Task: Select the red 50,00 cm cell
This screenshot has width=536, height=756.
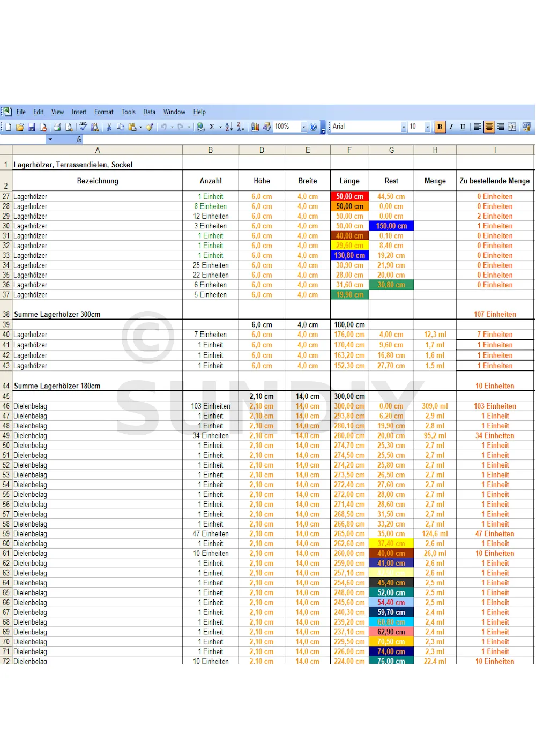Action: 349,197
